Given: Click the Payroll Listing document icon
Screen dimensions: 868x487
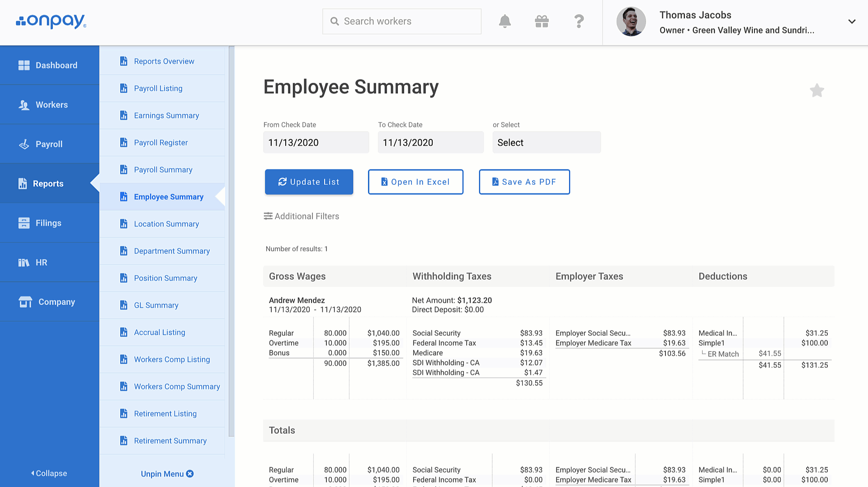Looking at the screenshot, I should tap(123, 88).
